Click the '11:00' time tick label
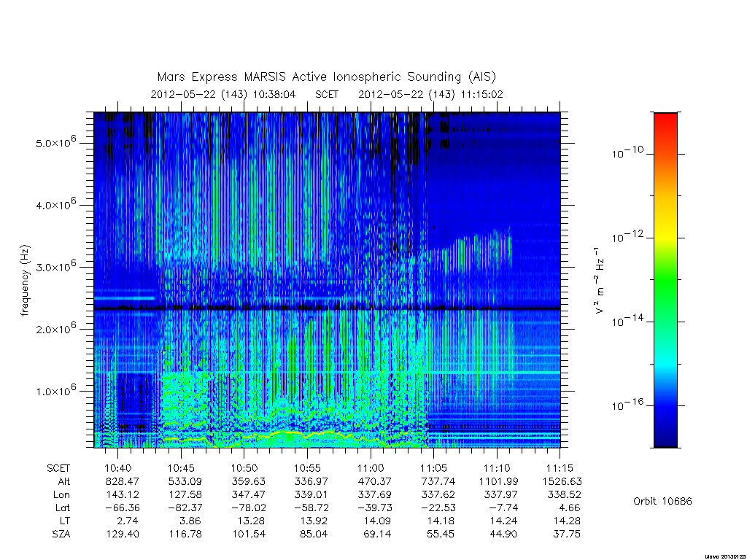The image size is (747, 560). tap(371, 468)
